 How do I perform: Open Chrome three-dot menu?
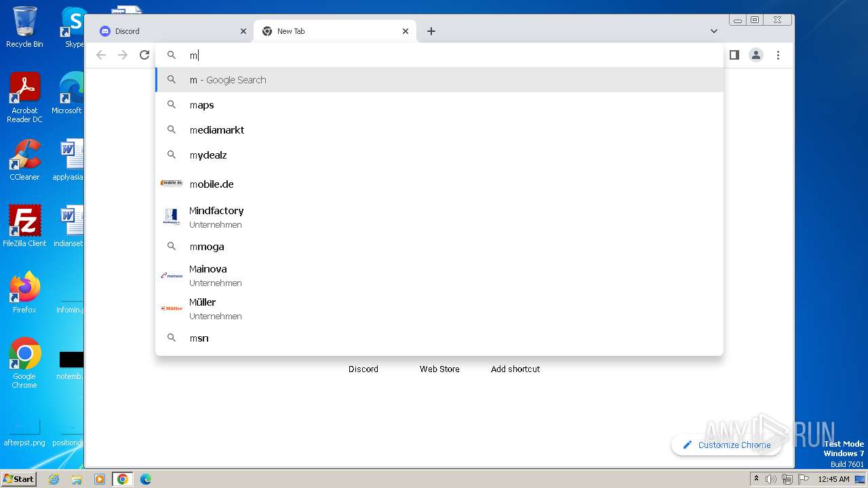pos(778,55)
